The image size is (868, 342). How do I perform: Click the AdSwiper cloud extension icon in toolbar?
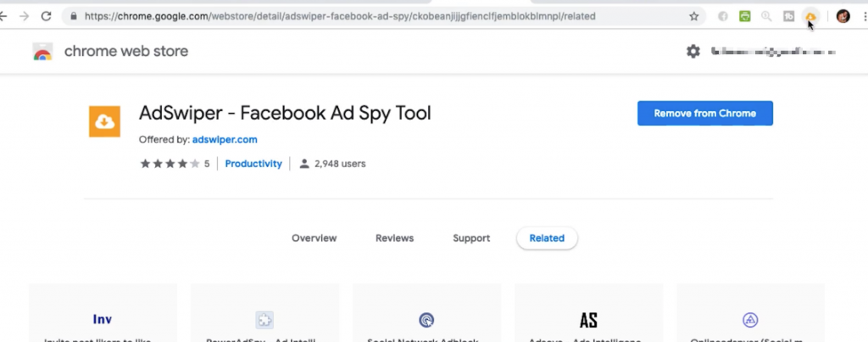[x=810, y=17]
